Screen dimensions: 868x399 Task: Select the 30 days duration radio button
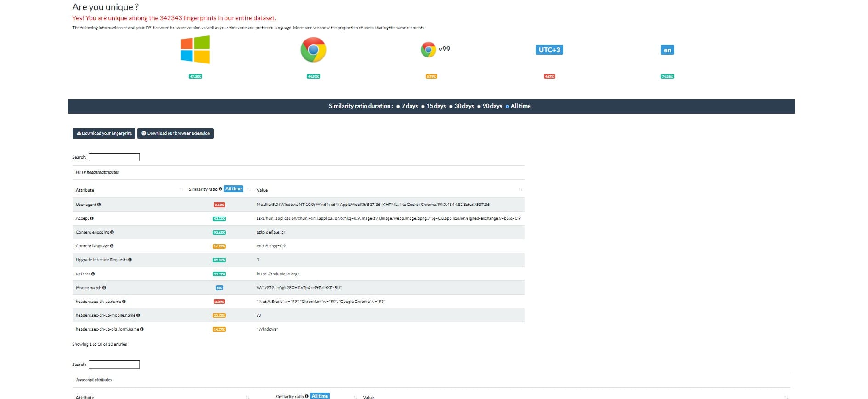(451, 106)
